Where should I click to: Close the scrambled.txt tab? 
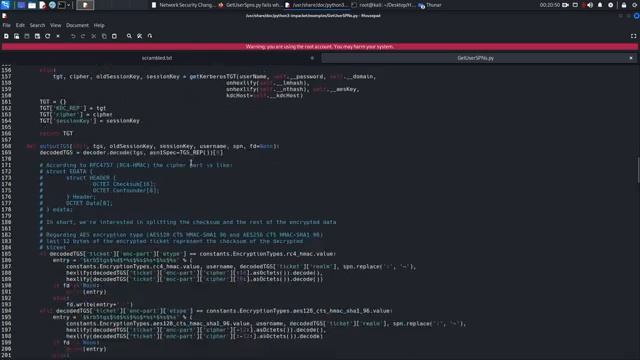click(312, 58)
